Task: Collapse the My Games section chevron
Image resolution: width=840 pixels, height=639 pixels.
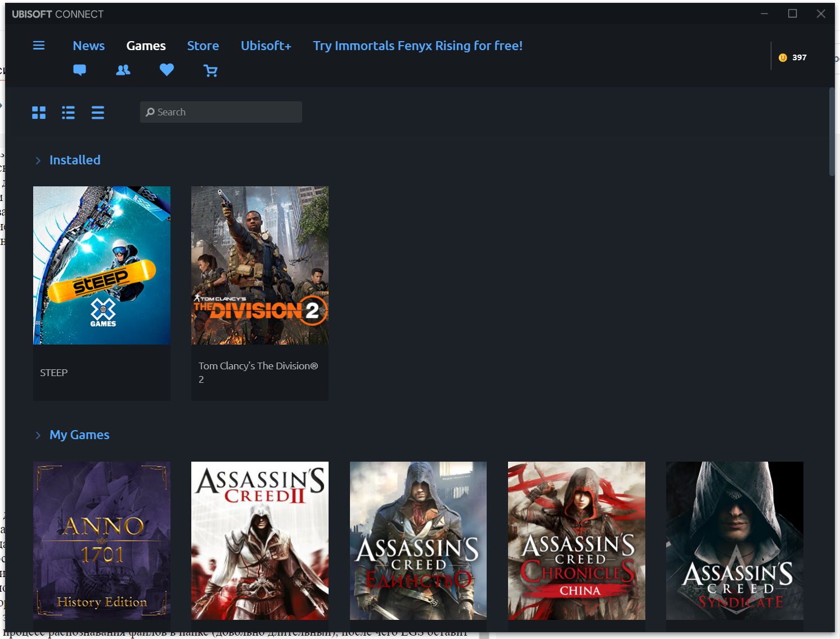Action: coord(38,435)
